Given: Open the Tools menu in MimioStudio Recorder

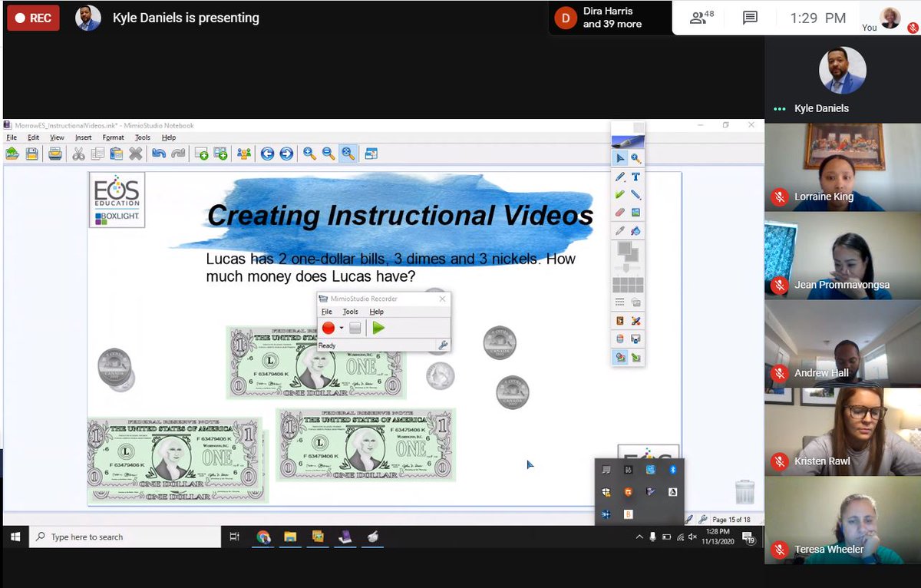Looking at the screenshot, I should point(351,312).
